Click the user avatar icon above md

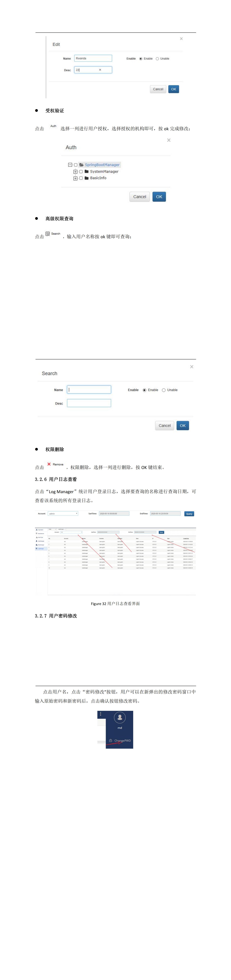pyautogui.click(x=120, y=718)
